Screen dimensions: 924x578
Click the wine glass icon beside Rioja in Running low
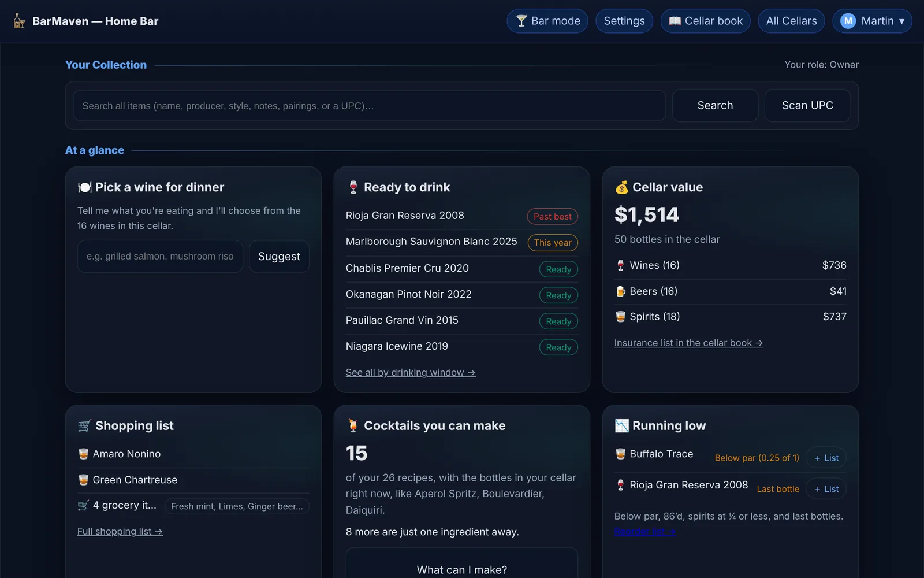tap(620, 485)
